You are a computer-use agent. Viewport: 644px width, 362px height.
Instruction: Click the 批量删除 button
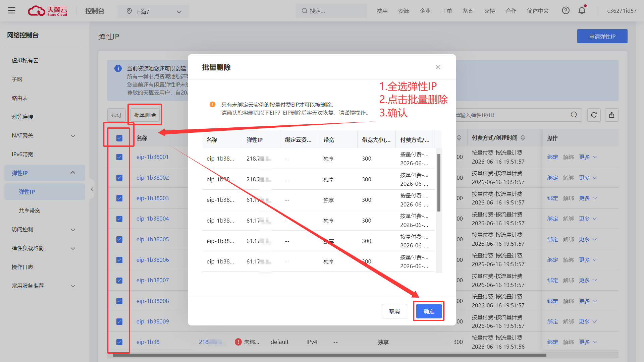(145, 115)
